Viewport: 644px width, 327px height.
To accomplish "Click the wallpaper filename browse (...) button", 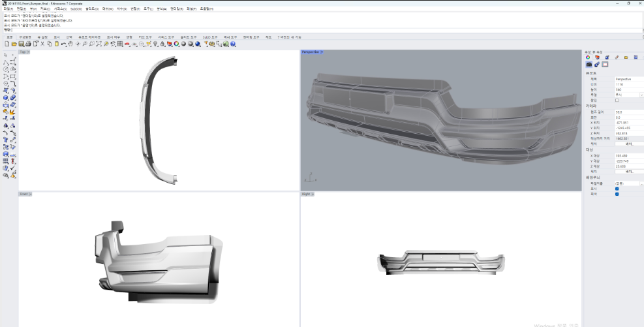I will 642,183.
